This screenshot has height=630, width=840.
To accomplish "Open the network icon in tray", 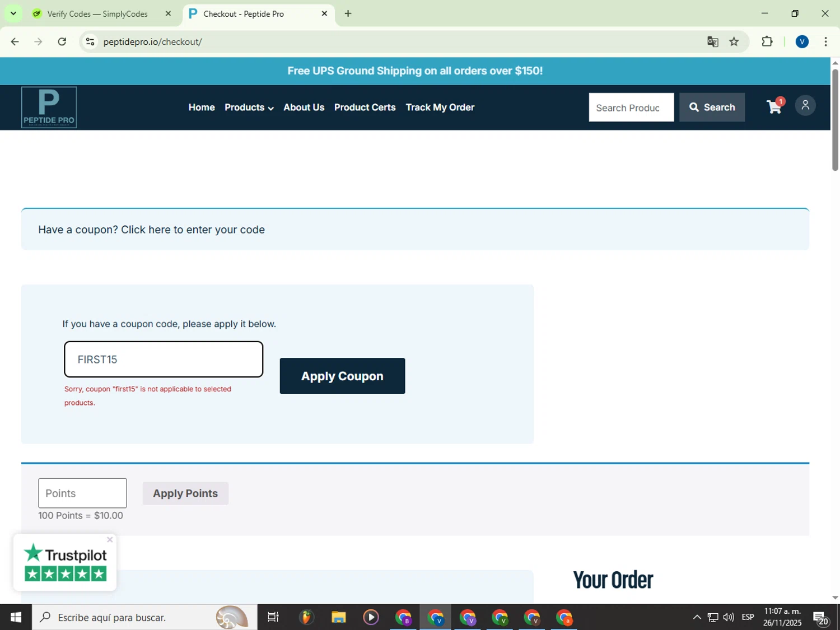I will [x=713, y=617].
